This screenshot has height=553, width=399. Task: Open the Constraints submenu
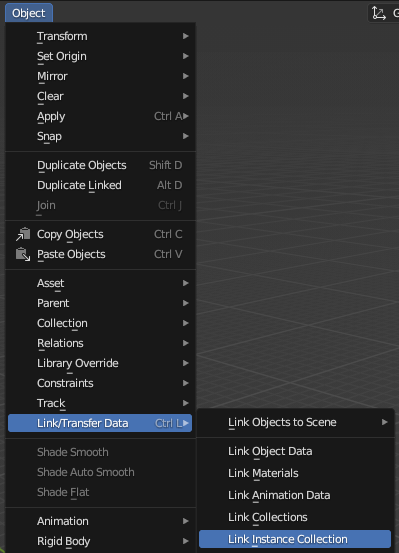(100, 383)
